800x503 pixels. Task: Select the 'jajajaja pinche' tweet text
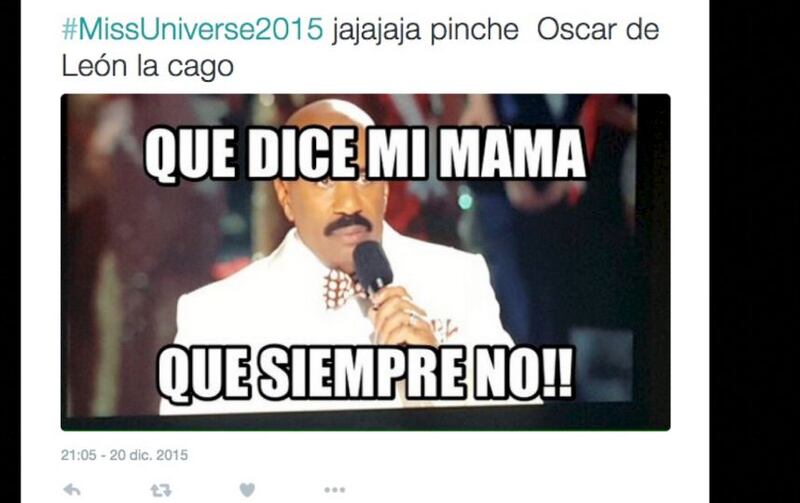click(425, 30)
